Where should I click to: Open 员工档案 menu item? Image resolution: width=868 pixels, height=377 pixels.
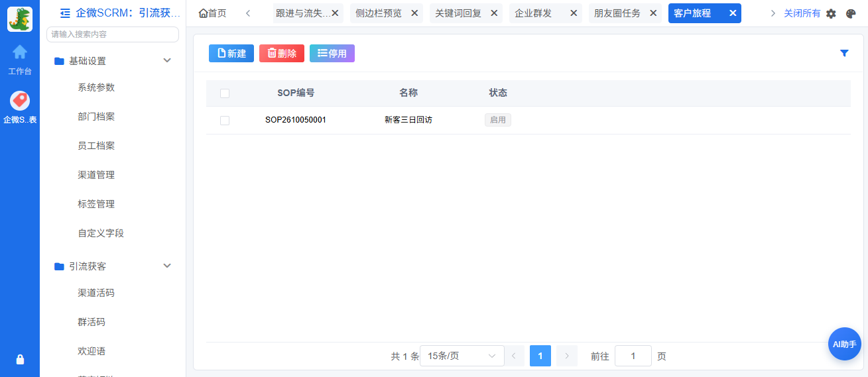[96, 146]
